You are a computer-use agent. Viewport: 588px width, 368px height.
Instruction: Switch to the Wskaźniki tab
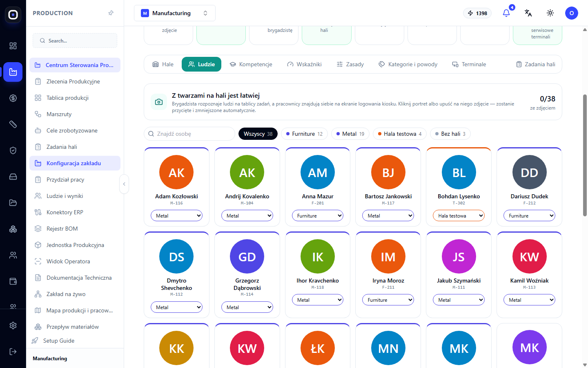(x=304, y=64)
